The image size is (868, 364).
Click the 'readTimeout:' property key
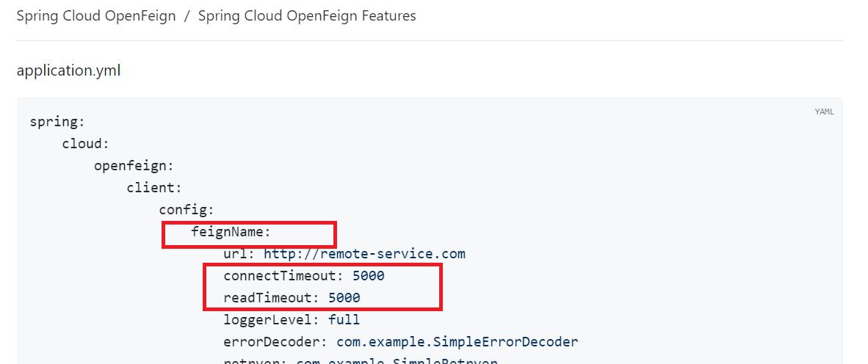tap(271, 297)
